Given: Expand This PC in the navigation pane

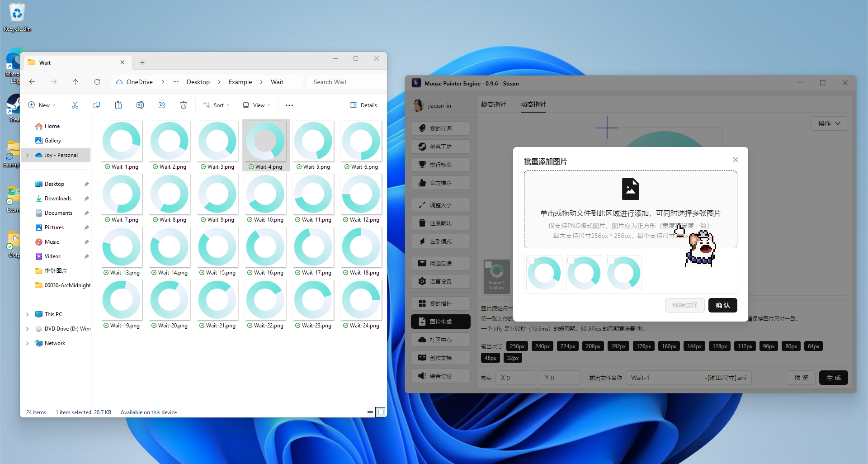Looking at the screenshot, I should pos(27,314).
